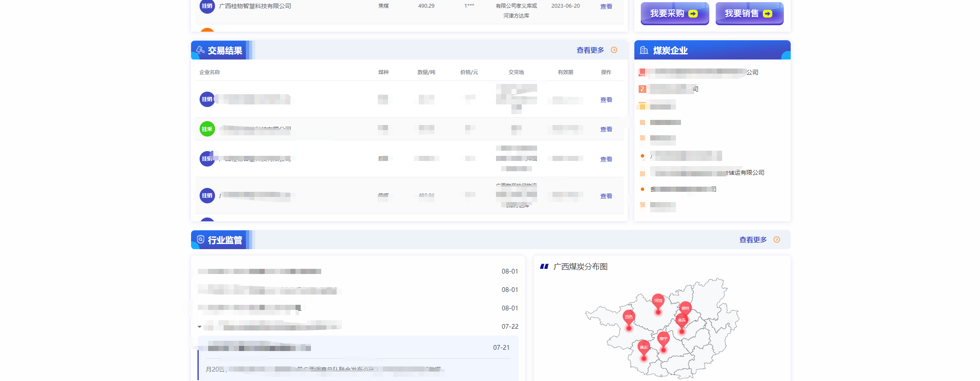980x381 pixels.
Task: Open 查看更多 in the 行业监管 section
Action: (x=753, y=240)
